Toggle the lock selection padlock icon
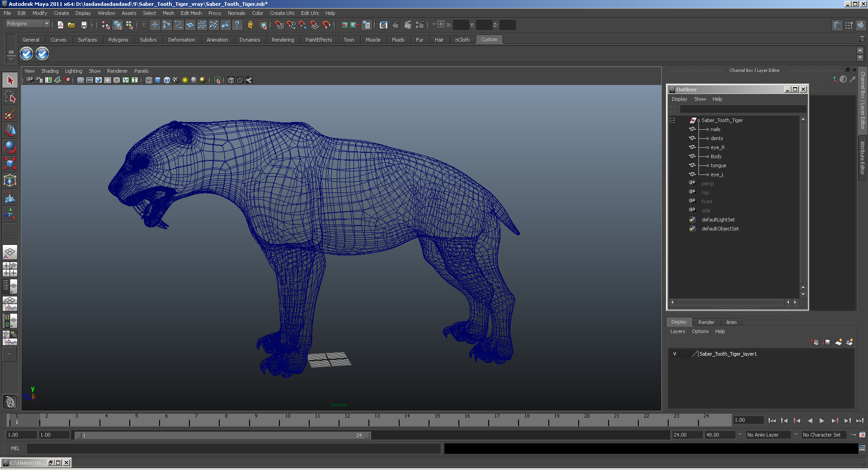 tap(250, 25)
